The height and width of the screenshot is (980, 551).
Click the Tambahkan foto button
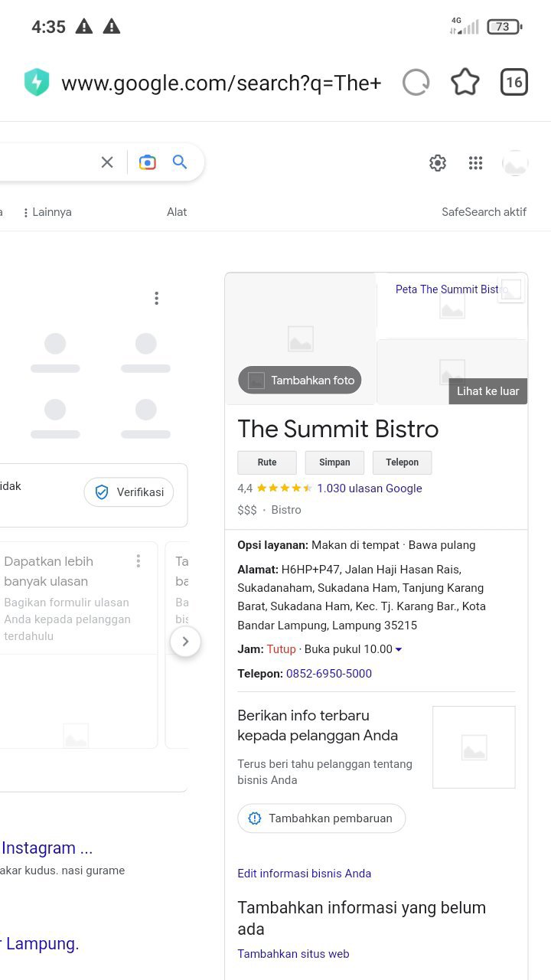click(299, 381)
